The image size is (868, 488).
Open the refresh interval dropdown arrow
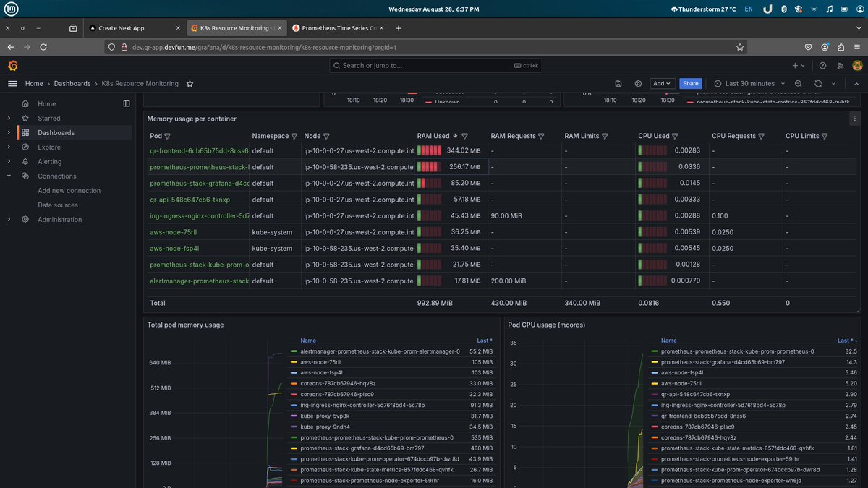(833, 83)
